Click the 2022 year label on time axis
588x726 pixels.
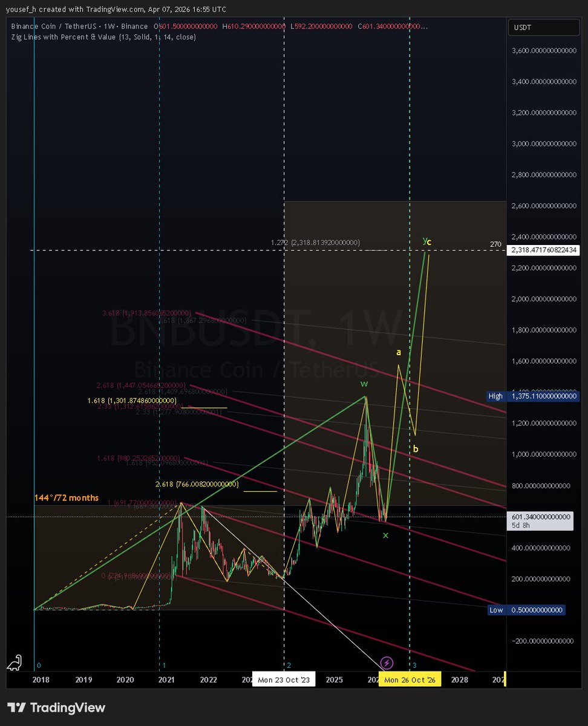click(x=209, y=680)
